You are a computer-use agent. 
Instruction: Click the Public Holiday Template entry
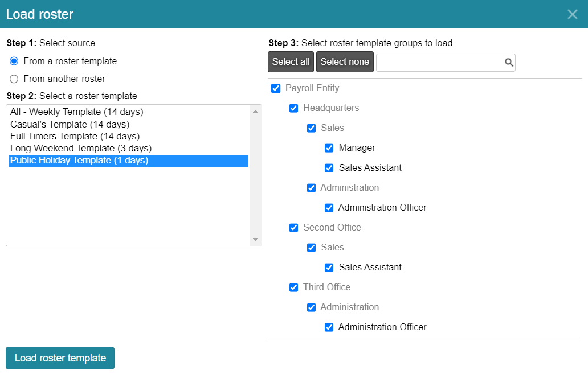click(x=79, y=161)
